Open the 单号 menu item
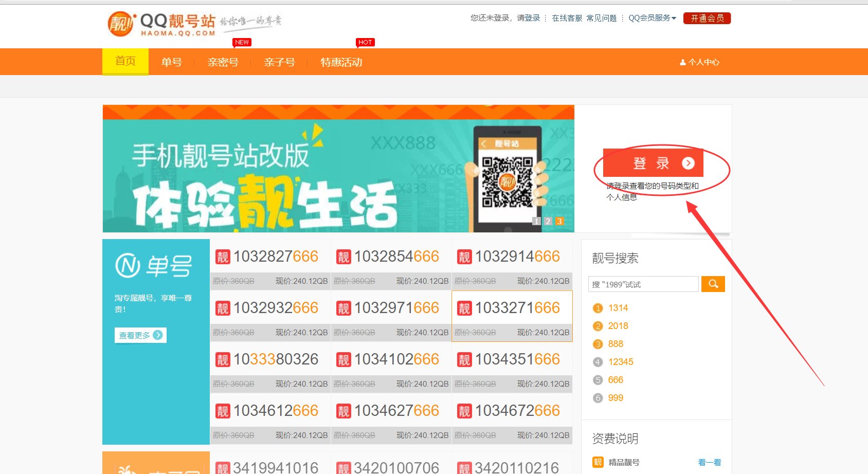Image resolution: width=868 pixels, height=474 pixels. coord(171,62)
